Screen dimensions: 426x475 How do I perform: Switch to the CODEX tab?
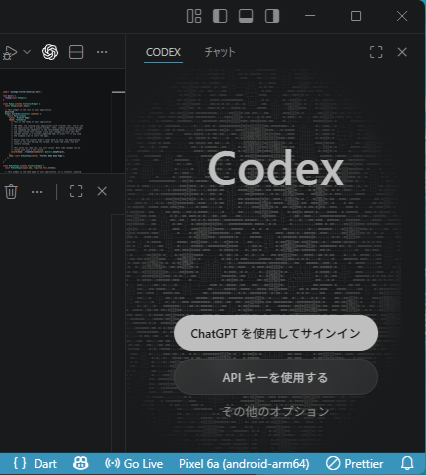click(163, 52)
